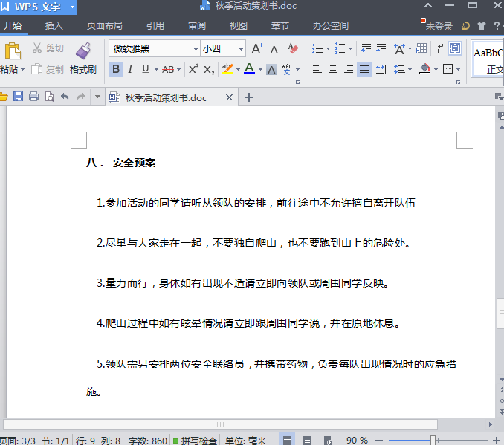504x445 pixels.
Task: Adjust the zoom slider handle
Action: click(433, 441)
